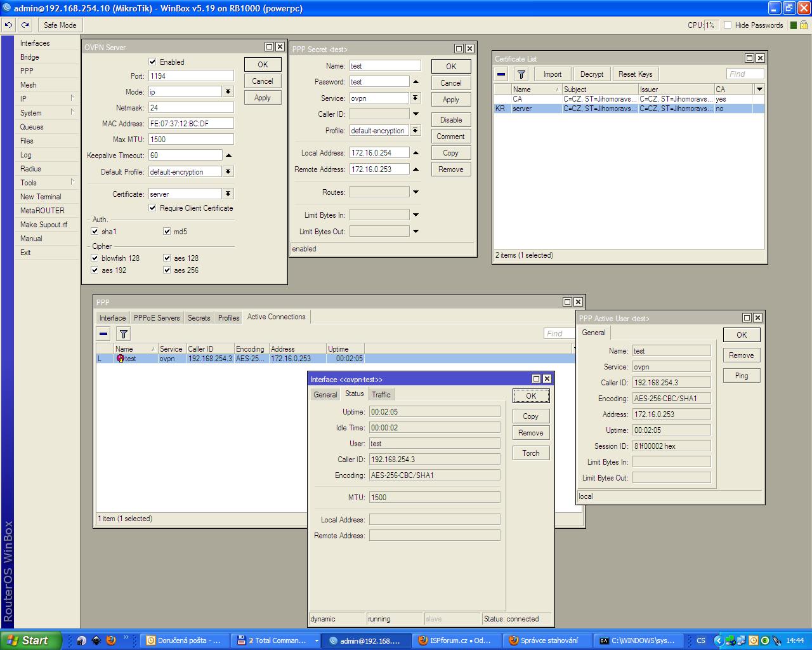Click Reset Keys in the Certificate List
Screen dimensions: 812x650
point(636,74)
